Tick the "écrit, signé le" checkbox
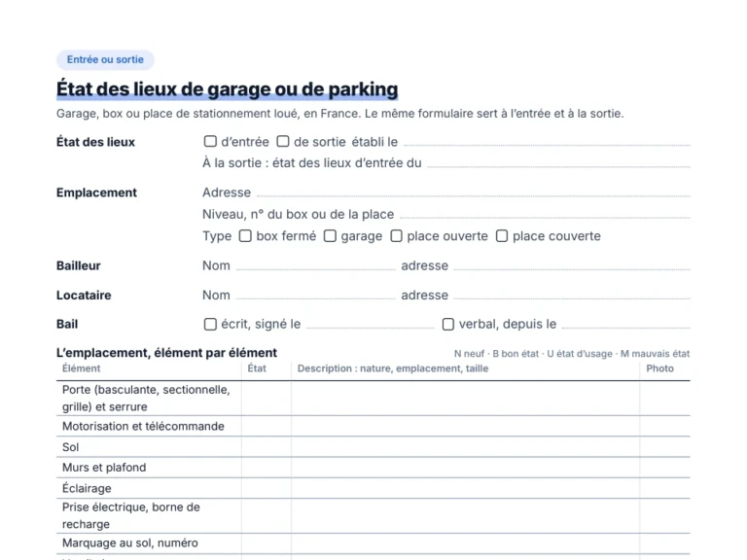The height and width of the screenshot is (560, 747). tap(210, 324)
